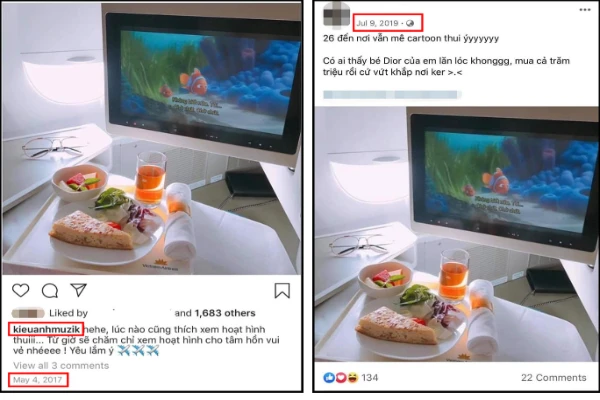600x400 pixels.
Task: Open kieuanhmuzik profile username
Action: tap(46, 329)
